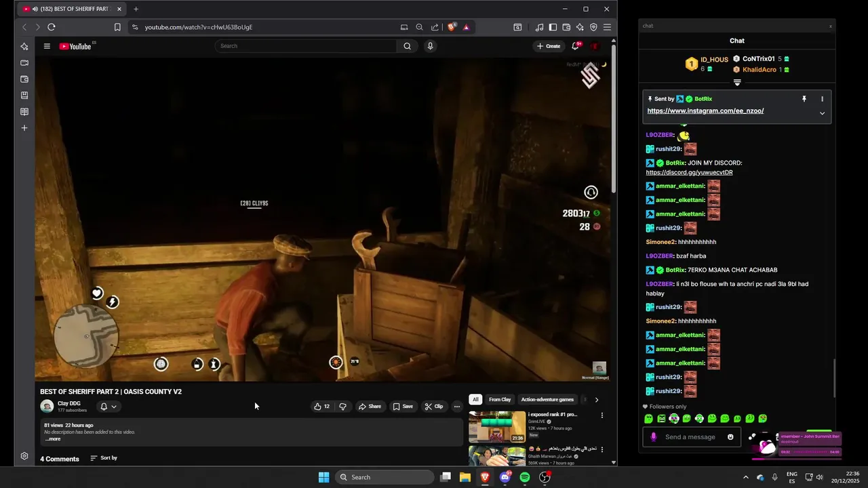Image resolution: width=868 pixels, height=488 pixels.
Task: Click the zoom-out magnifier in address bar
Action: click(x=419, y=27)
